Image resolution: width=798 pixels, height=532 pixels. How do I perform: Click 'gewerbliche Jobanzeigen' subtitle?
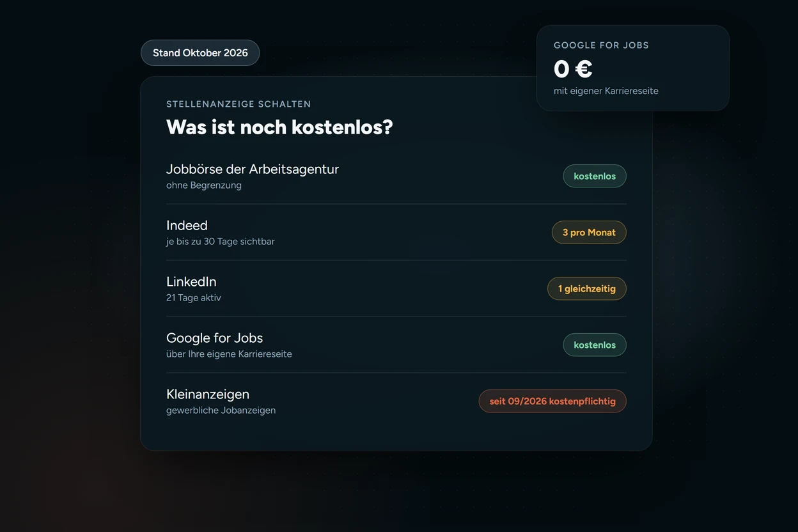point(221,411)
